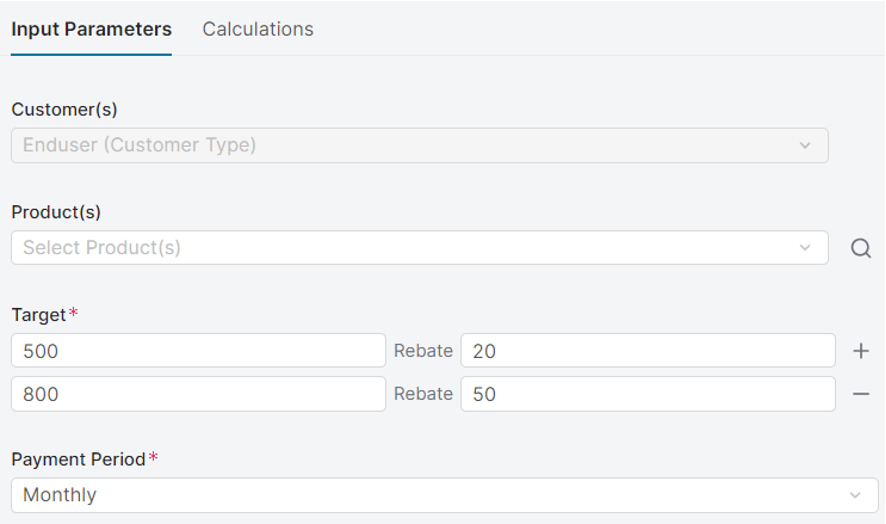
Task: Expand the Select Product(s) dropdown
Action: tap(419, 248)
